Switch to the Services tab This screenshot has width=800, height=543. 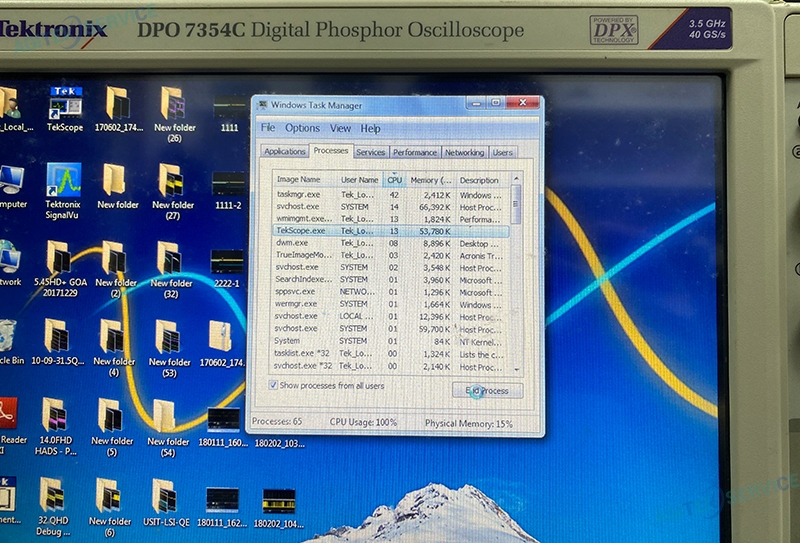click(x=370, y=152)
